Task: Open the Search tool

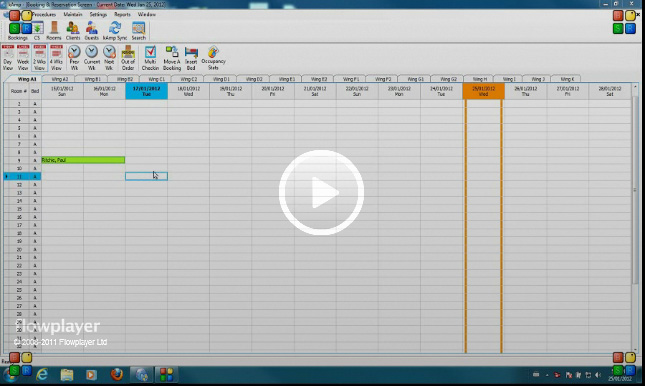Action: tap(139, 31)
